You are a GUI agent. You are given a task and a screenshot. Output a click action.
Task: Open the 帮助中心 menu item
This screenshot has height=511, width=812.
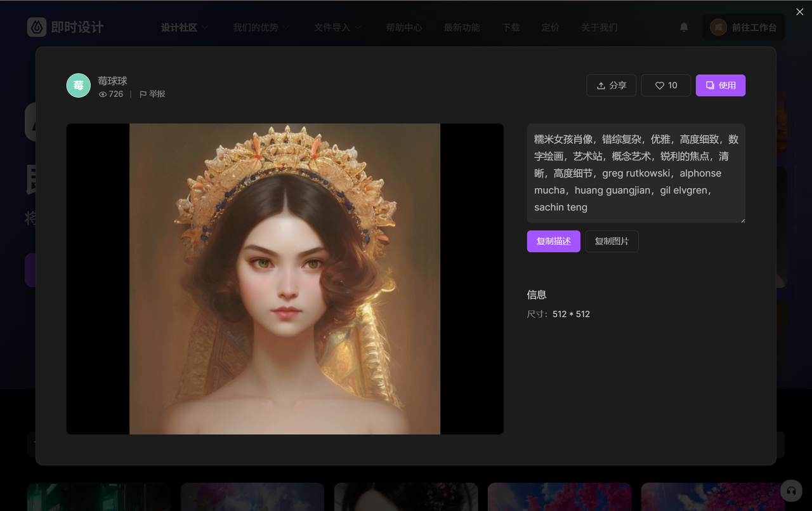[404, 27]
